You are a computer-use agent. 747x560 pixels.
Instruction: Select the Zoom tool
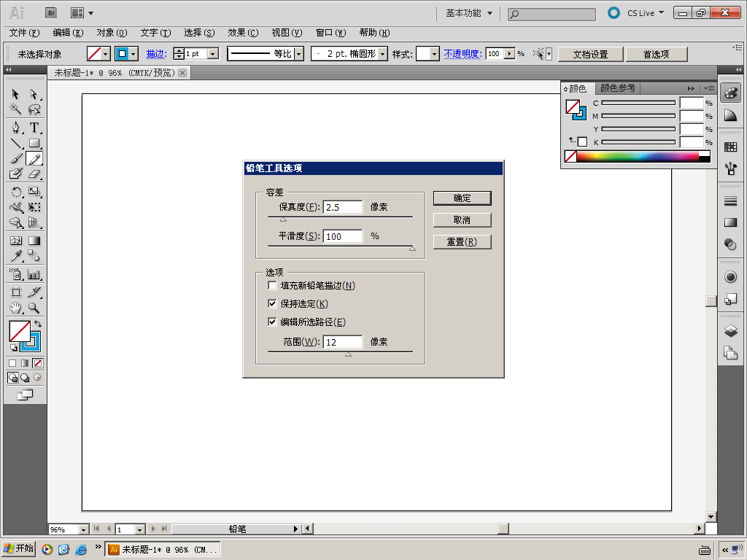coord(34,308)
